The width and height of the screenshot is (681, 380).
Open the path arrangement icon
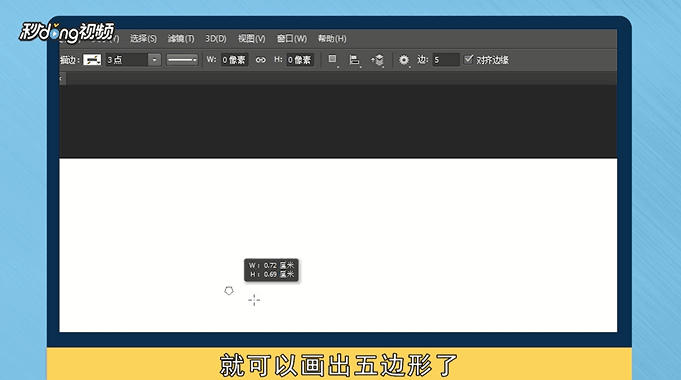click(x=378, y=60)
